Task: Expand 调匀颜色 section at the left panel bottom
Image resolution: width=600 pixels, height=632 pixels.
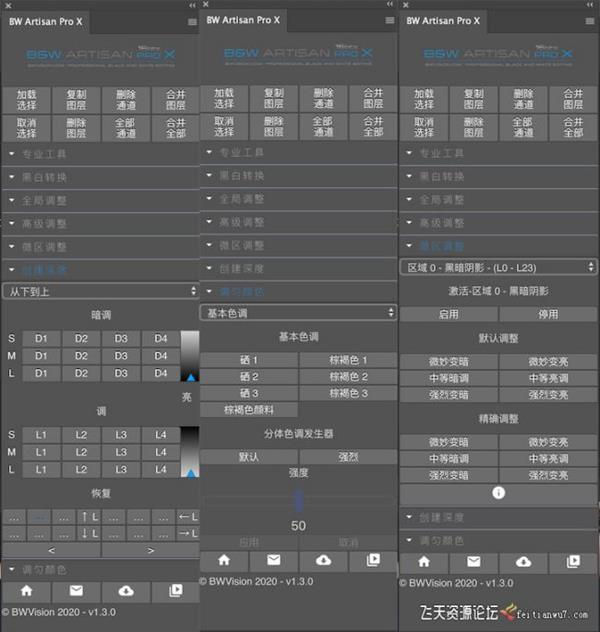Action: click(x=101, y=570)
